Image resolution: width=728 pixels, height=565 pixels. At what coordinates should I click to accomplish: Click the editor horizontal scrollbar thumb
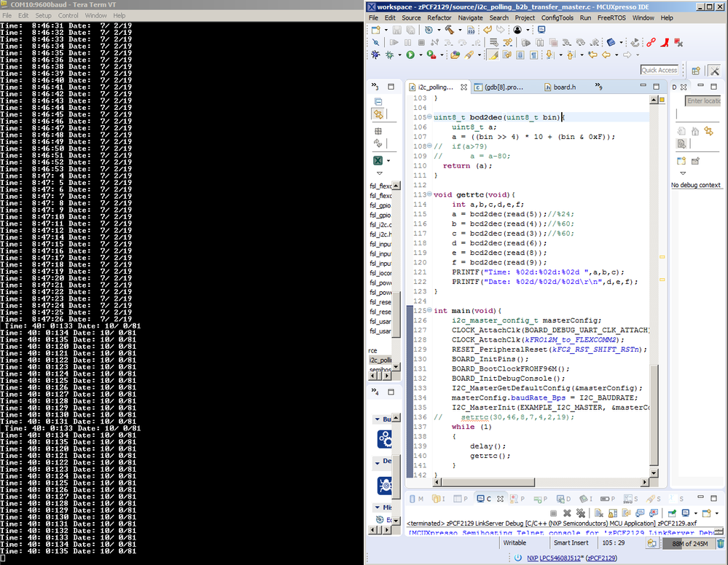coord(488,482)
